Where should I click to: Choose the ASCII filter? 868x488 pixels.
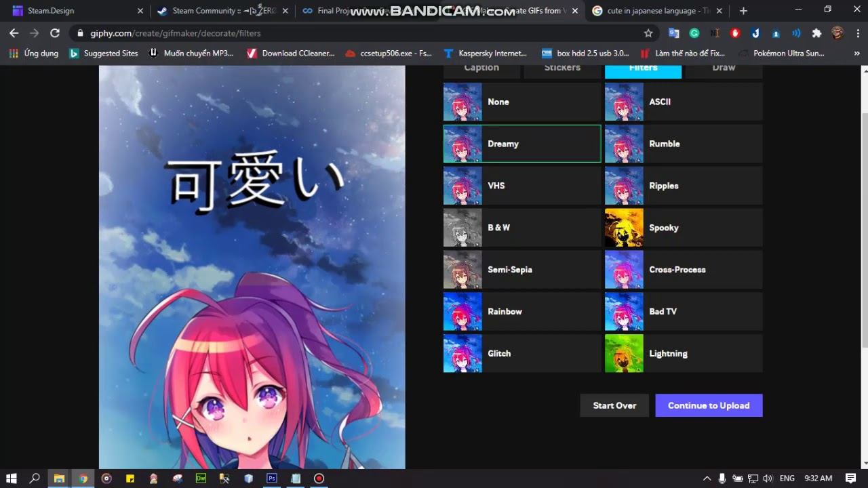click(x=684, y=102)
